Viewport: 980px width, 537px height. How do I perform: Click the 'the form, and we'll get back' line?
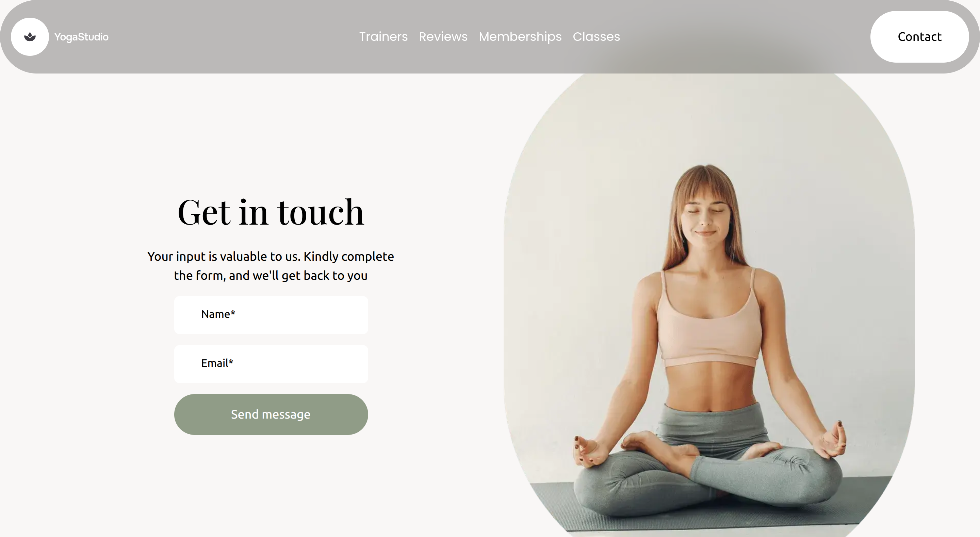click(x=271, y=276)
